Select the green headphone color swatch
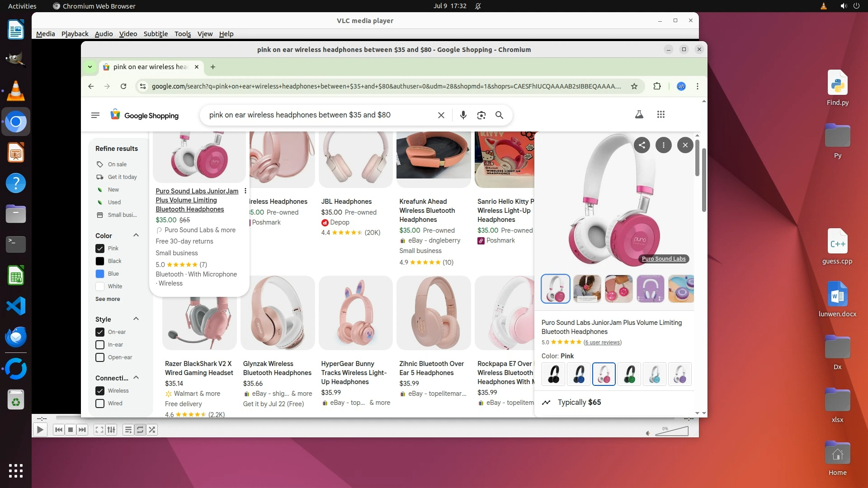This screenshot has width=868, height=488. tap(629, 374)
